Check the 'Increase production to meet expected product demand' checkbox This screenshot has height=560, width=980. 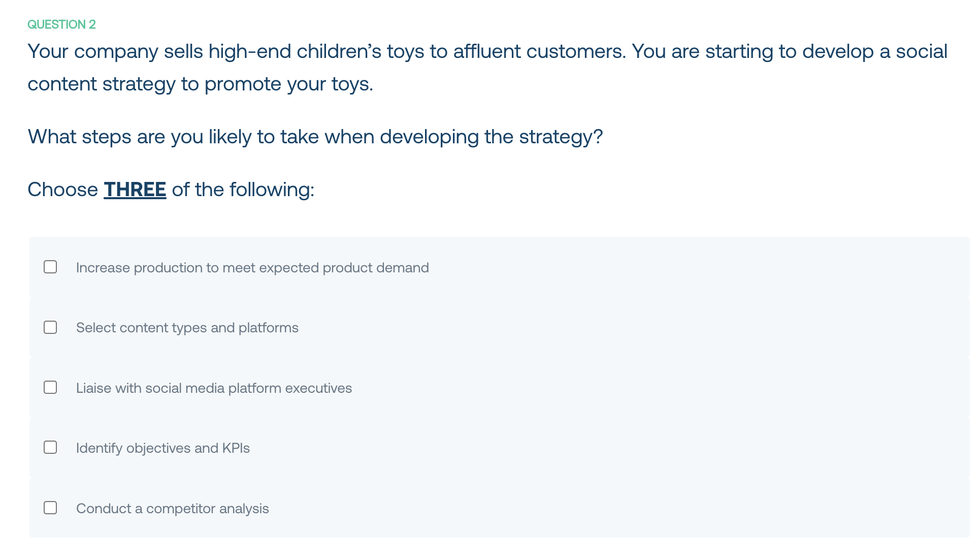pos(50,267)
